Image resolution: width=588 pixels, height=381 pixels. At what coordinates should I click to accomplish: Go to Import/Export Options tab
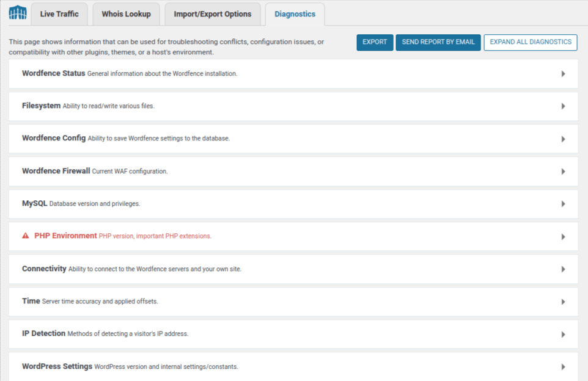pyautogui.click(x=213, y=14)
